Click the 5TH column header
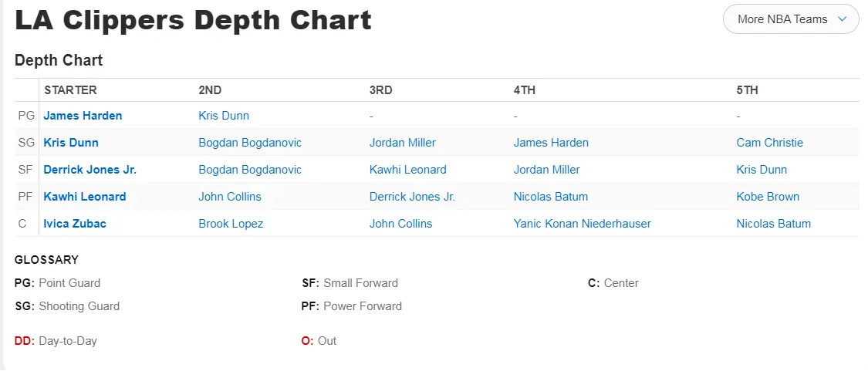This screenshot has width=868, height=378. pyautogui.click(x=748, y=90)
